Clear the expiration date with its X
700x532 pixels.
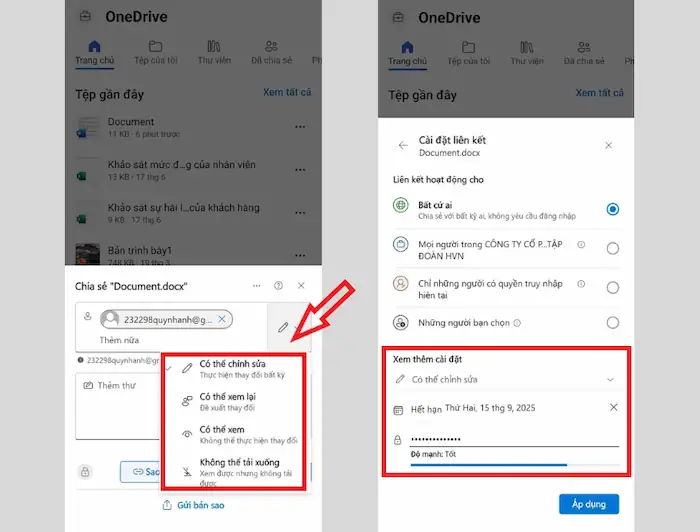614,407
